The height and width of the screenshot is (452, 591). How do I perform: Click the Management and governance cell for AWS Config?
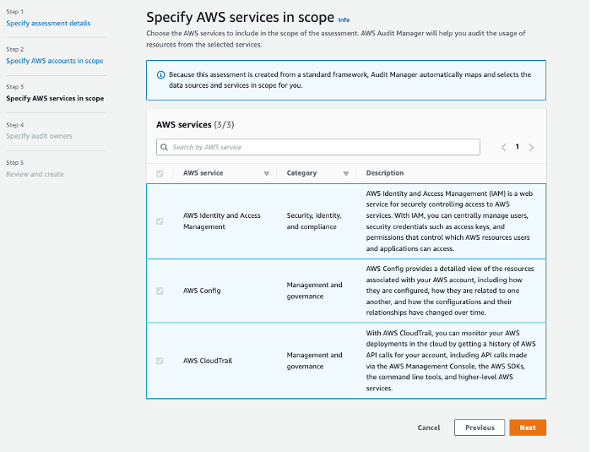(x=314, y=291)
